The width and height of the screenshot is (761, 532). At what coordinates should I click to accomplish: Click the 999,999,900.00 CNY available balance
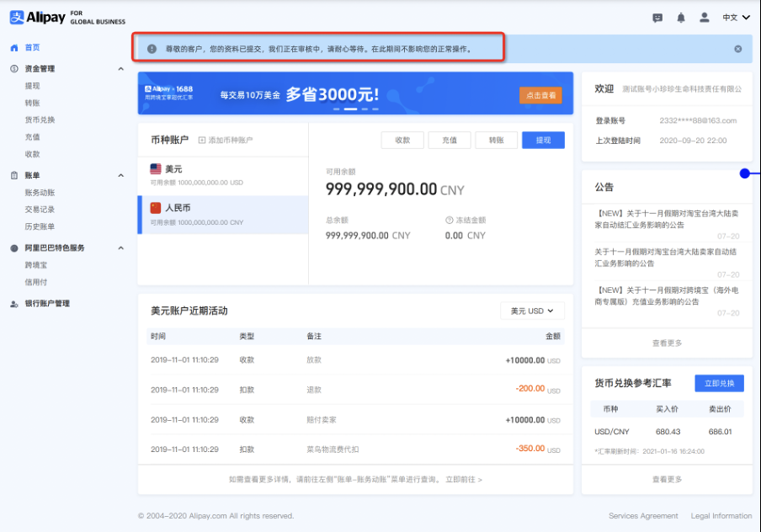click(x=395, y=189)
